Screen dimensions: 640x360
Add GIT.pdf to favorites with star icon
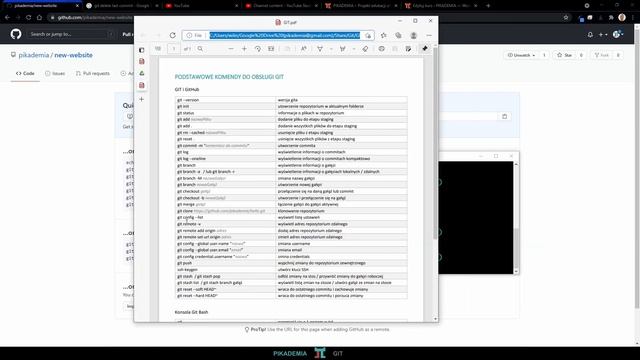click(x=384, y=36)
